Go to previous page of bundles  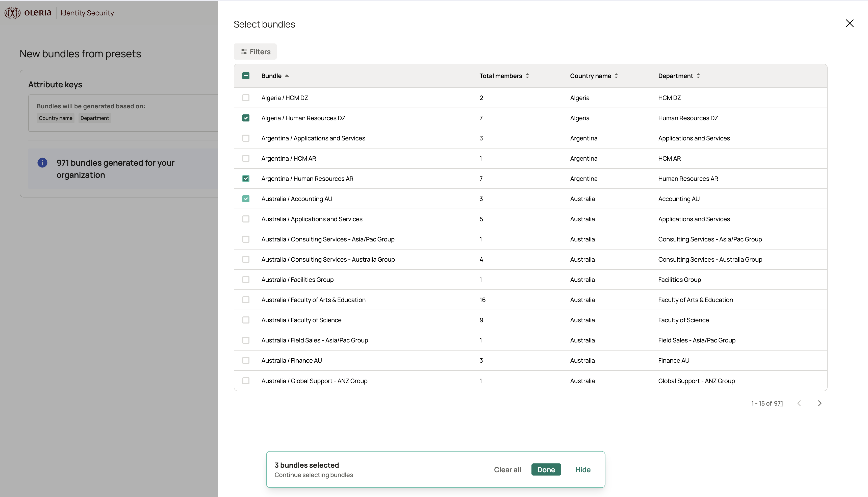799,404
